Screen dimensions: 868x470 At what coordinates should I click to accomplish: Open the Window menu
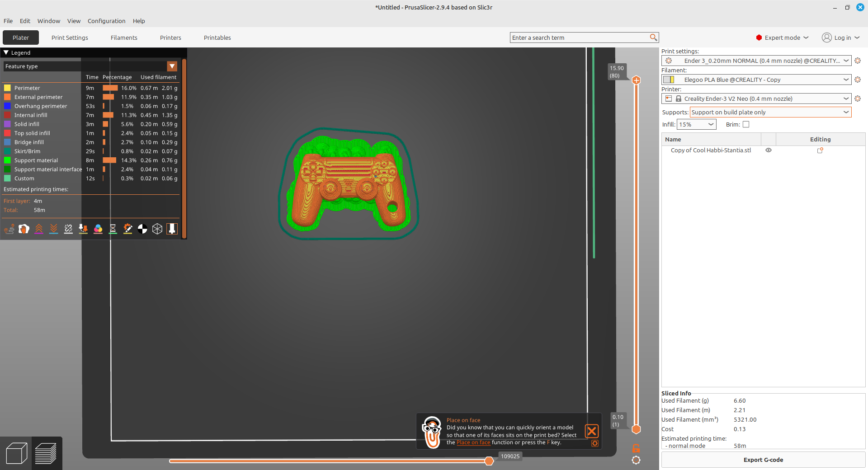pyautogui.click(x=49, y=21)
